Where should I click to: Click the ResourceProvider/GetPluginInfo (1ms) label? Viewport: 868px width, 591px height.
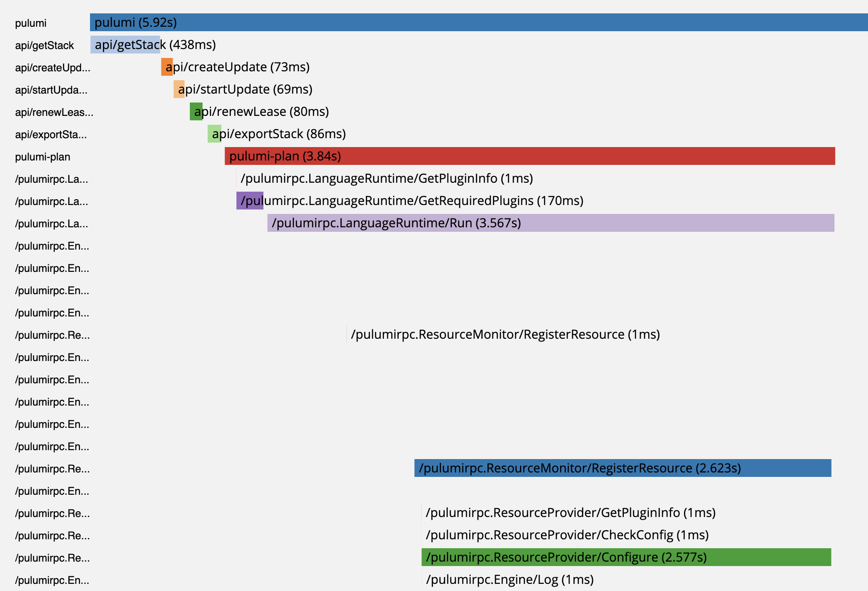click(526, 513)
